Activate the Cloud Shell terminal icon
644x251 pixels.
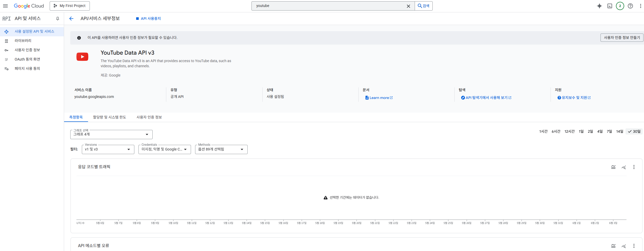(610, 6)
